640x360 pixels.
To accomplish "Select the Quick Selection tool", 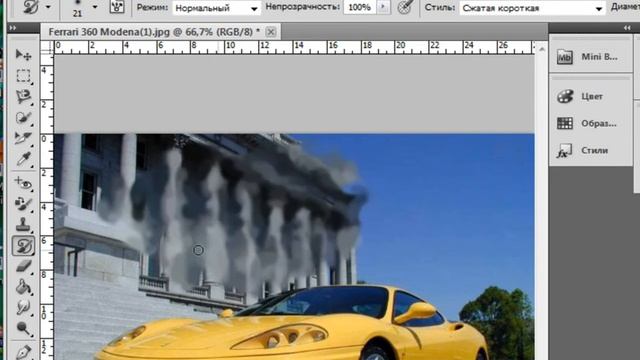I will (23, 118).
